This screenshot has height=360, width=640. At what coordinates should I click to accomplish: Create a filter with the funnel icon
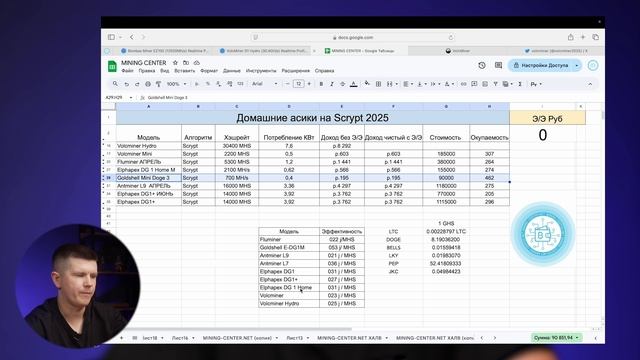(495, 84)
